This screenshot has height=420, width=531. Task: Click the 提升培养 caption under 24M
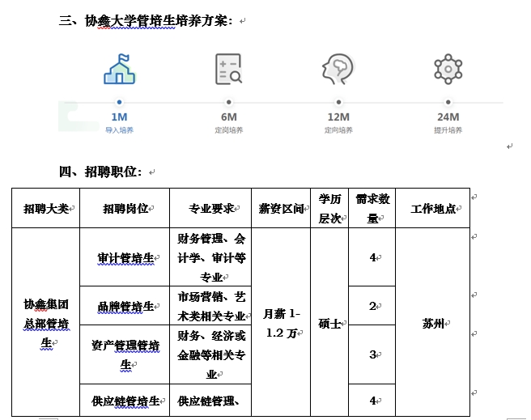pyautogui.click(x=448, y=130)
